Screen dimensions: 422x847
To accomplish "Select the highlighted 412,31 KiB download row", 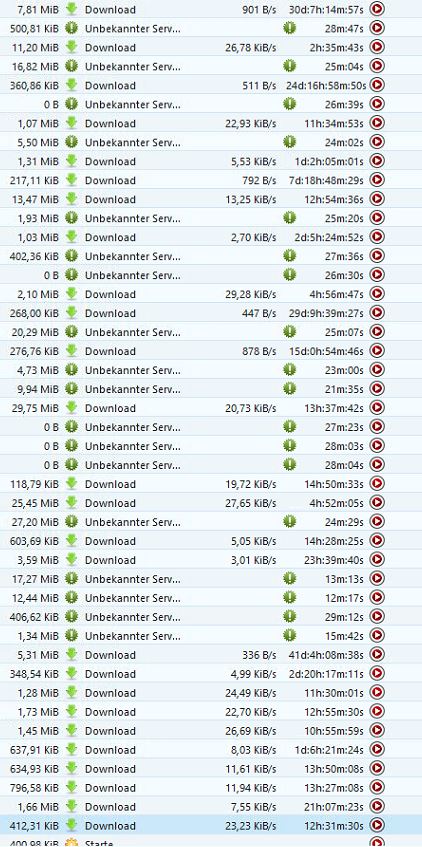I will coord(211,825).
